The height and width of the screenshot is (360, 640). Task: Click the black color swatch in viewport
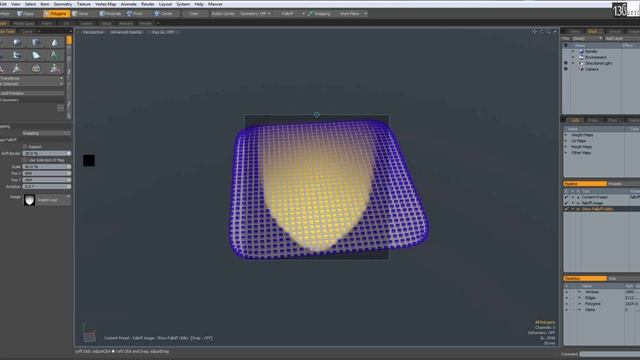point(89,160)
